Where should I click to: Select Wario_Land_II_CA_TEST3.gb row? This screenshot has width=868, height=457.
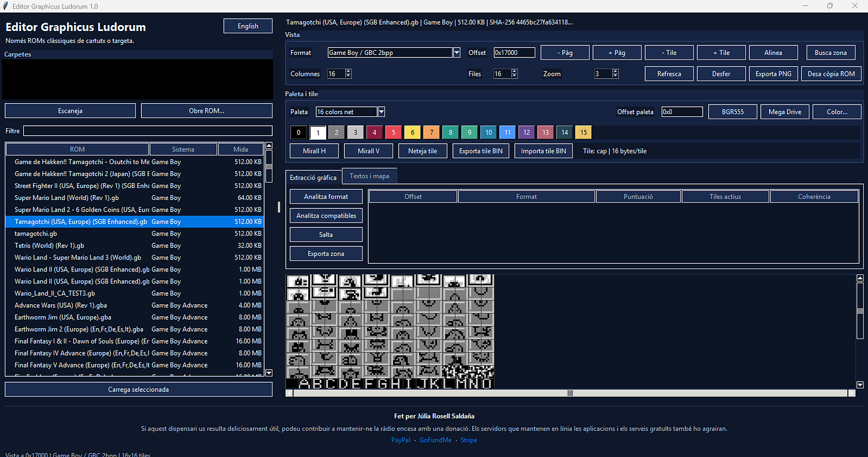click(135, 293)
